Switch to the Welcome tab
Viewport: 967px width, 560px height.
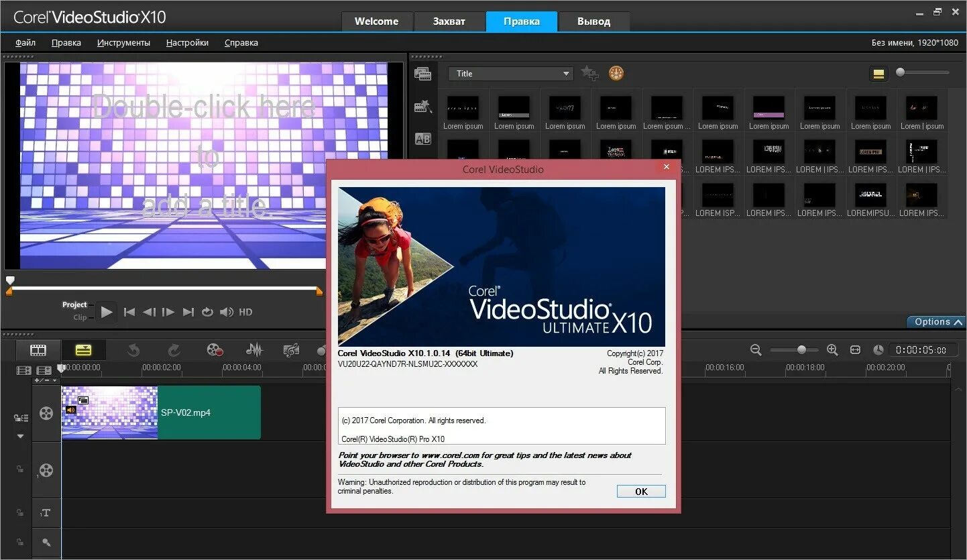[x=377, y=21]
